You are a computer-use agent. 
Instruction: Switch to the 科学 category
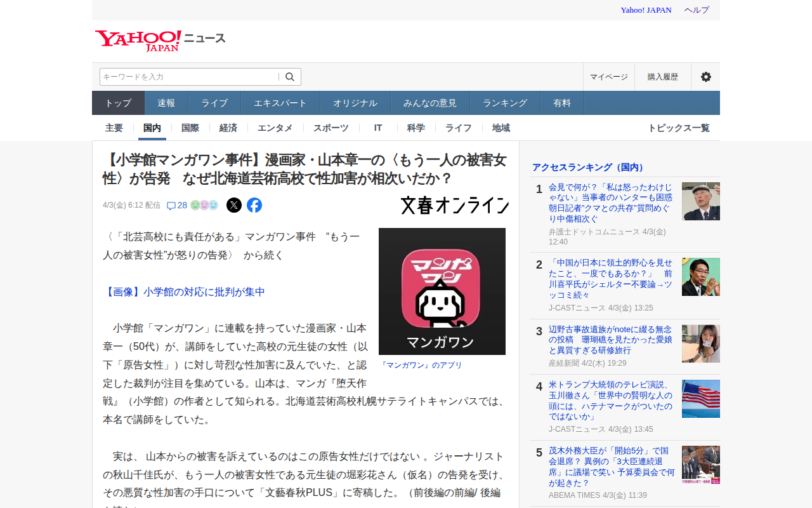[x=416, y=128]
